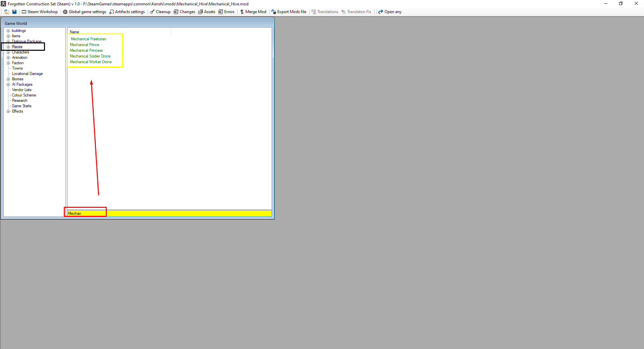644x349 pixels.
Task: Select Mechanical Worker Drone entry
Action: tap(91, 62)
